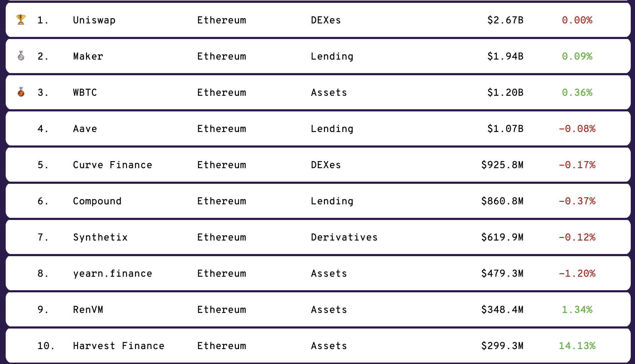Open the Harvest Finance entry
The height and width of the screenshot is (364, 635).
(x=119, y=346)
